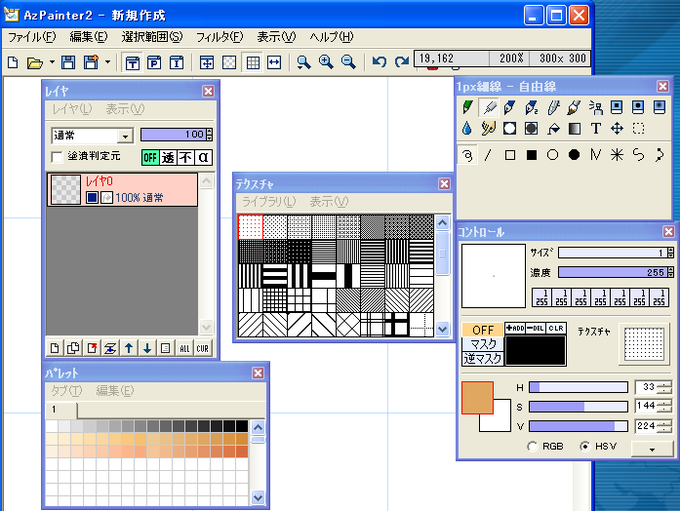Click on the H hue slider
Screen dimensions: 680x511
click(578, 387)
